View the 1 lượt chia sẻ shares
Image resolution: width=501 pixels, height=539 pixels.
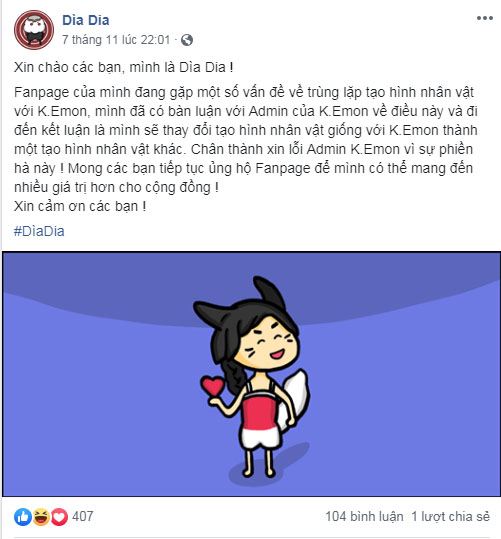[450, 517]
